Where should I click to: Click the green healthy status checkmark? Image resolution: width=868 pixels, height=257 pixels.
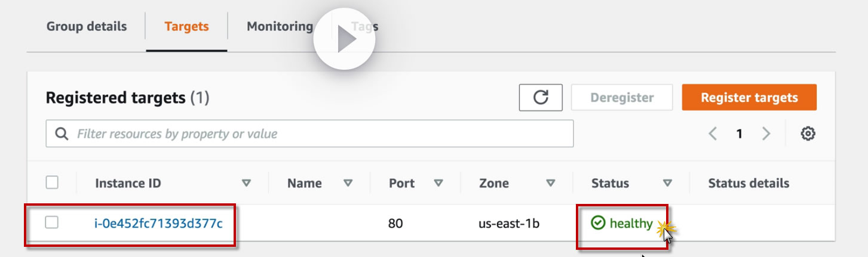click(x=597, y=224)
